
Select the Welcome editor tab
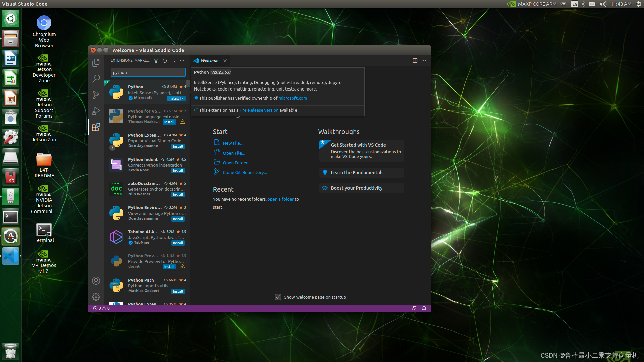[x=210, y=61]
